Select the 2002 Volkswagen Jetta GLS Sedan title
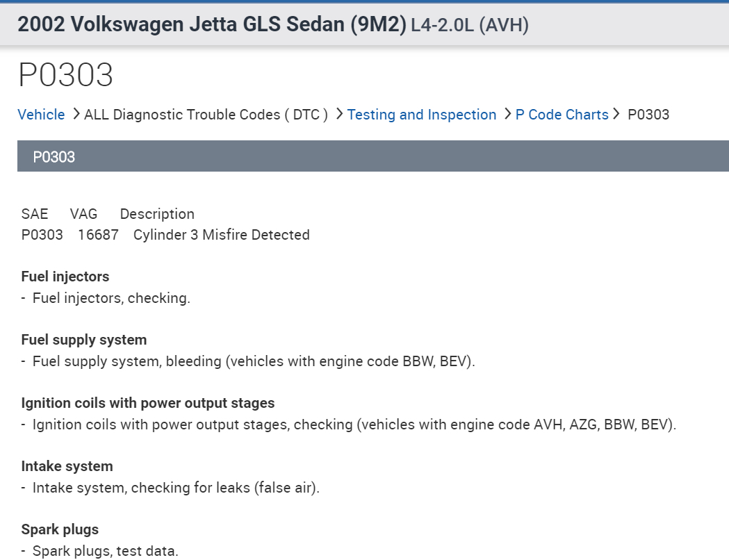This screenshot has width=729, height=560. tap(211, 25)
